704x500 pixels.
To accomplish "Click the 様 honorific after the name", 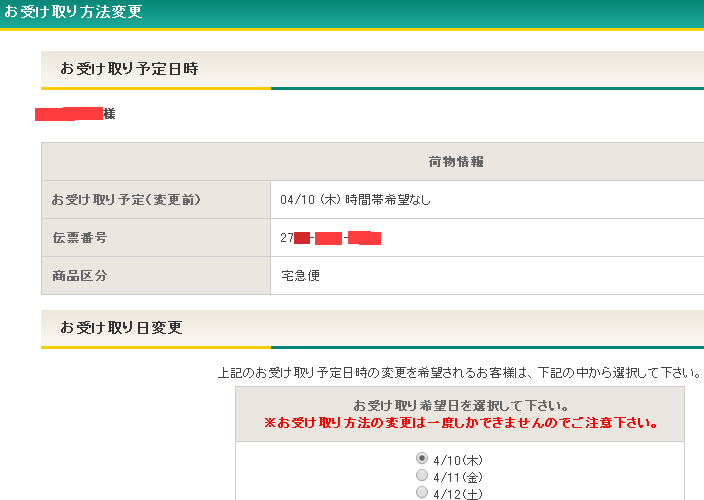I will pos(109,114).
